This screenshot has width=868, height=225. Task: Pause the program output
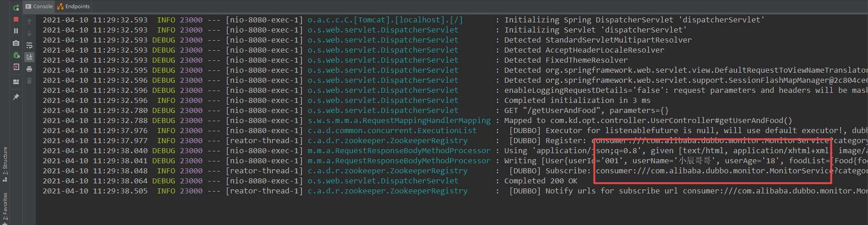(16, 31)
